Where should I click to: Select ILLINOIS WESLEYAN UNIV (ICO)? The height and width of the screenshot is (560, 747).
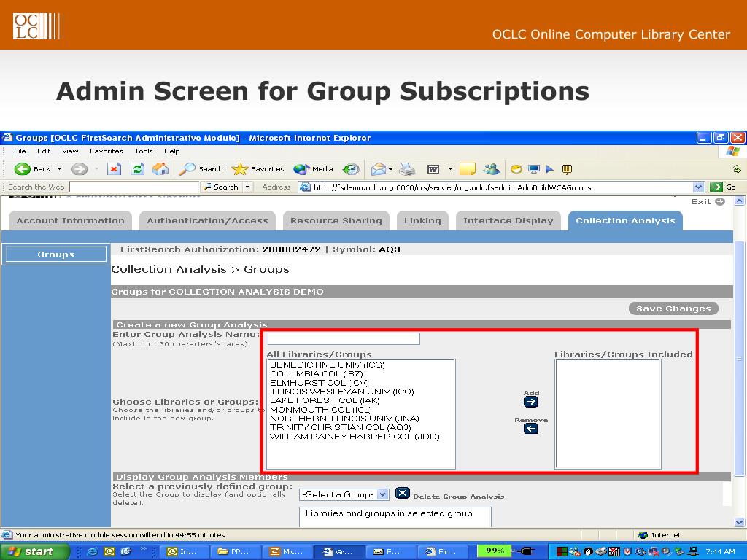[x=342, y=392]
